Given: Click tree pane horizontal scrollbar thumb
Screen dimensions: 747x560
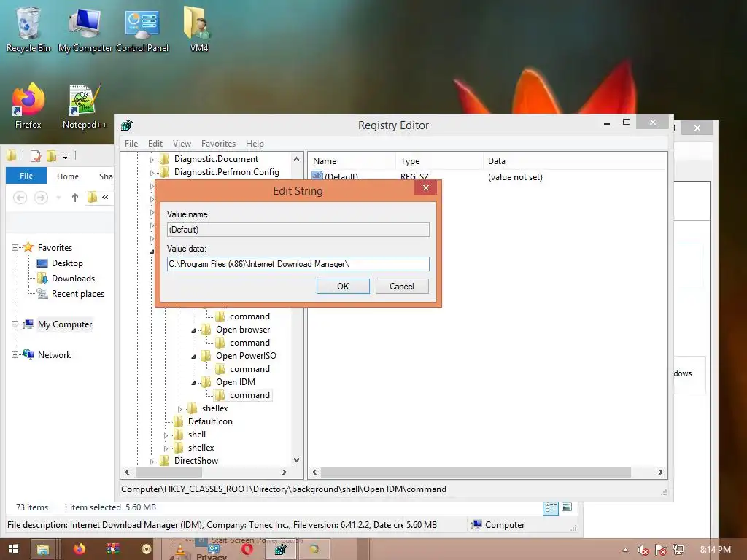Looking at the screenshot, I should pyautogui.click(x=169, y=472).
